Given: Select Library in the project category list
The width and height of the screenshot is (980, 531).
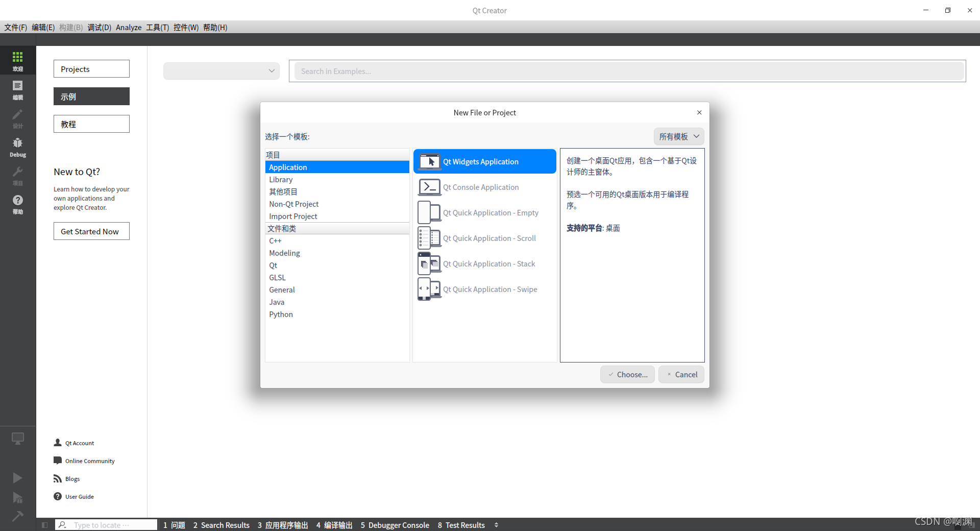Looking at the screenshot, I should (337, 179).
